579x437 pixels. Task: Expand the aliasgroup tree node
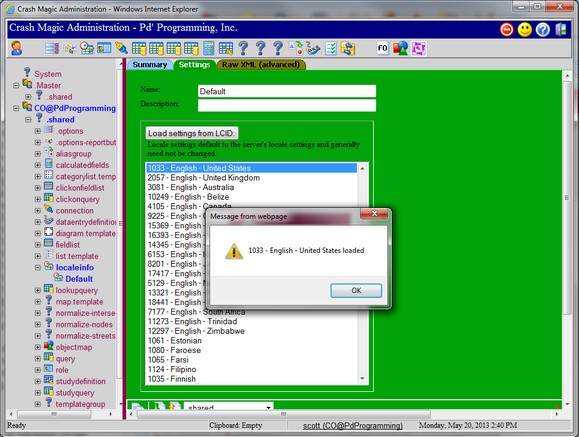[x=38, y=154]
